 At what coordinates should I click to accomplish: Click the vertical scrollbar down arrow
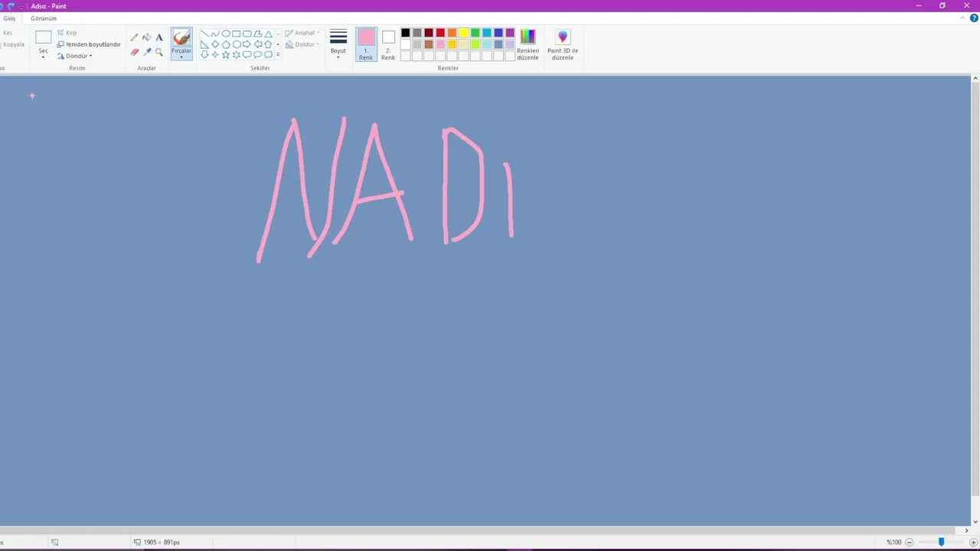pos(975,521)
